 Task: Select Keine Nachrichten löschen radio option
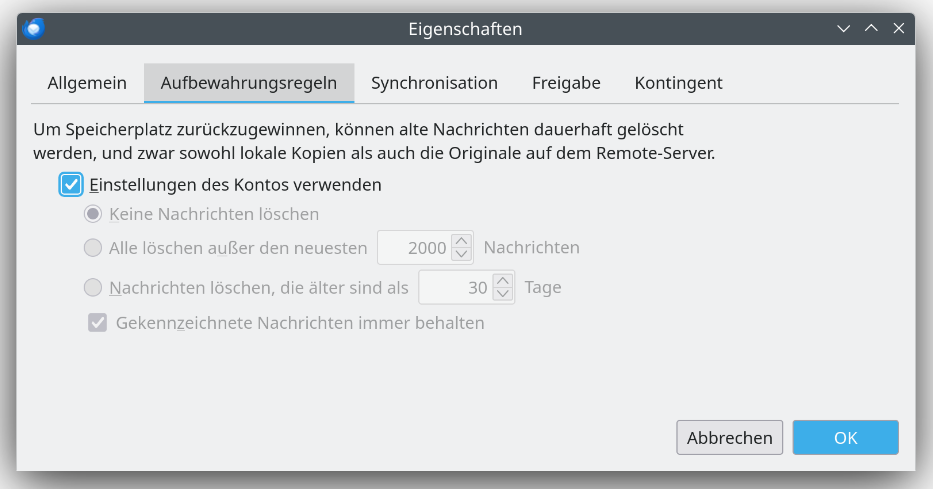pos(93,214)
